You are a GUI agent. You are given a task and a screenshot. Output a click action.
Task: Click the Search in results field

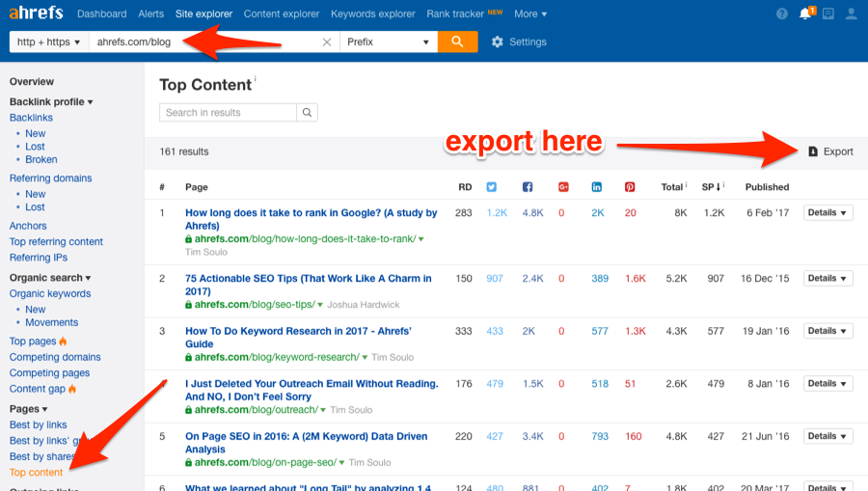pos(228,112)
